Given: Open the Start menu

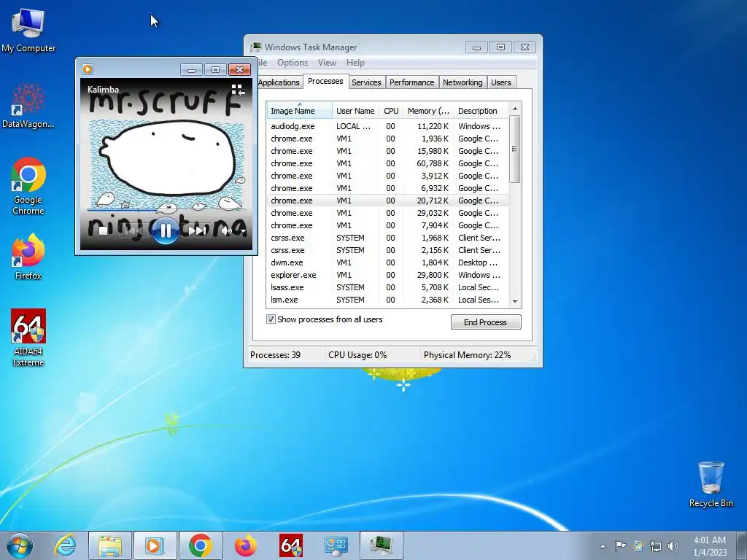Looking at the screenshot, I should 20,545.
